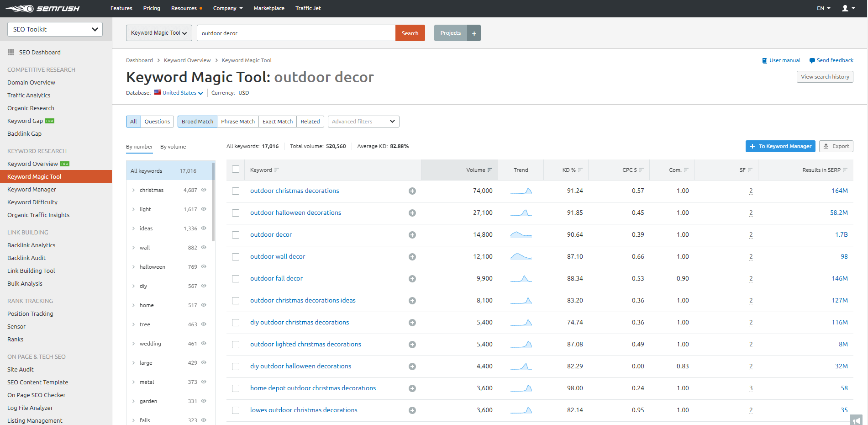Image resolution: width=868 pixels, height=425 pixels.
Task: Open the outdoor halloween decorations keyword link
Action: 295,213
